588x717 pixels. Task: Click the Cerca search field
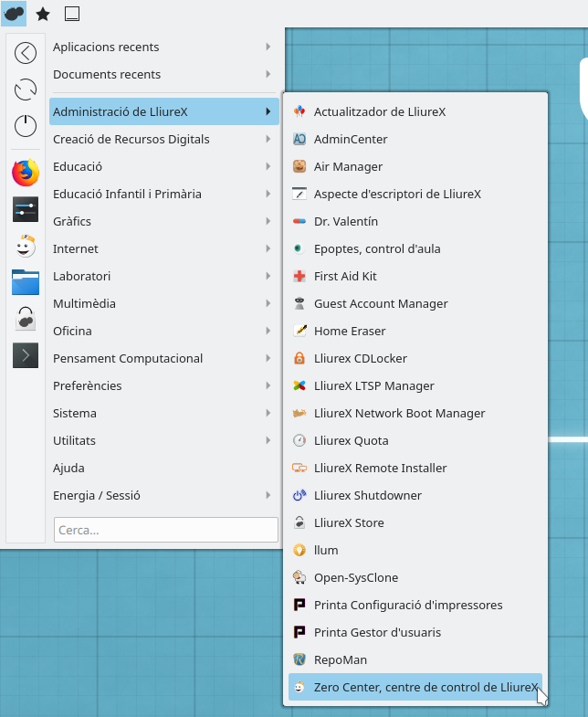(x=166, y=530)
